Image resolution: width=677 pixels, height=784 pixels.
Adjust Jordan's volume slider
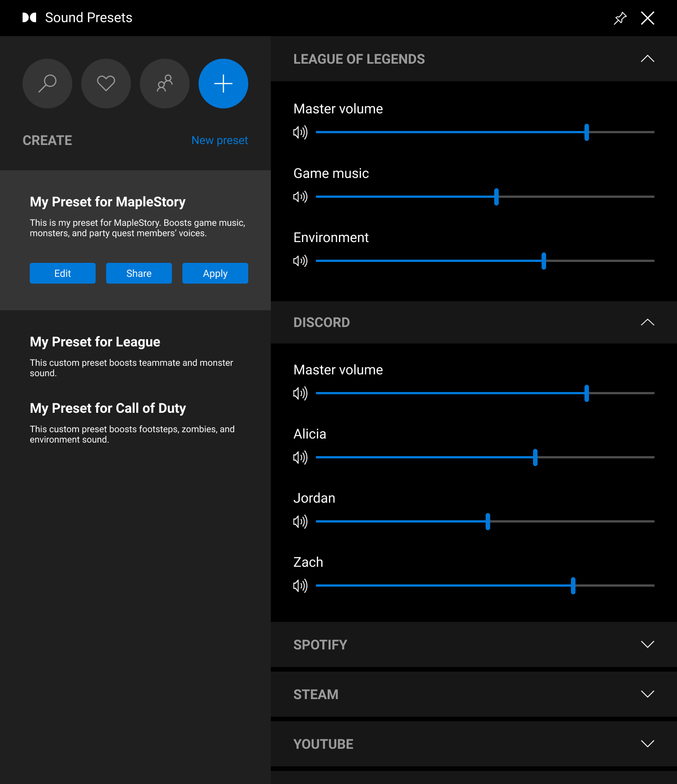(x=488, y=522)
